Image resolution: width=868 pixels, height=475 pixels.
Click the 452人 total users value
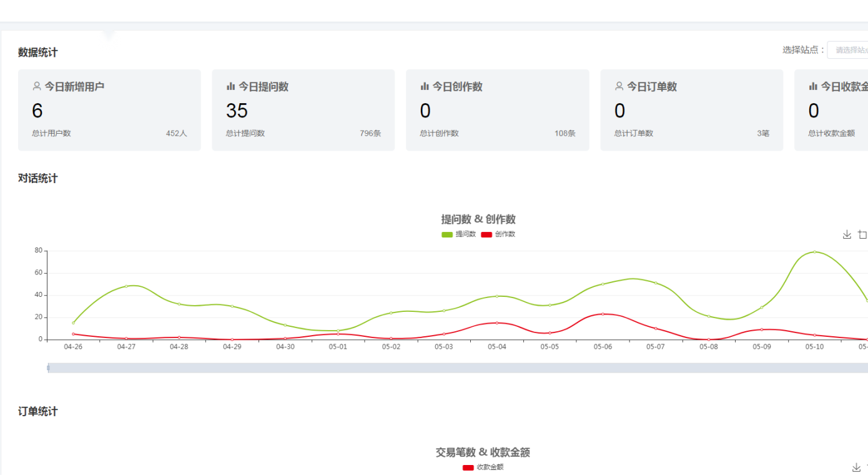click(177, 133)
